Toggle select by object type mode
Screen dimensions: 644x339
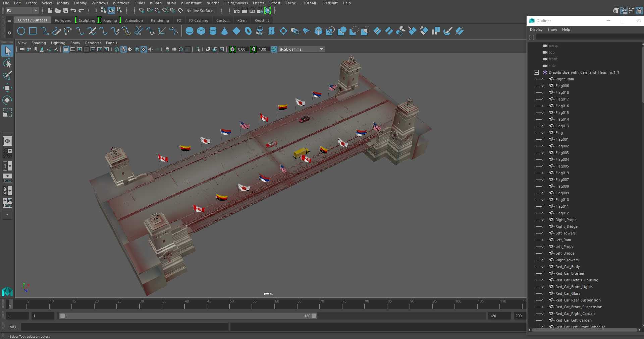[x=111, y=11]
